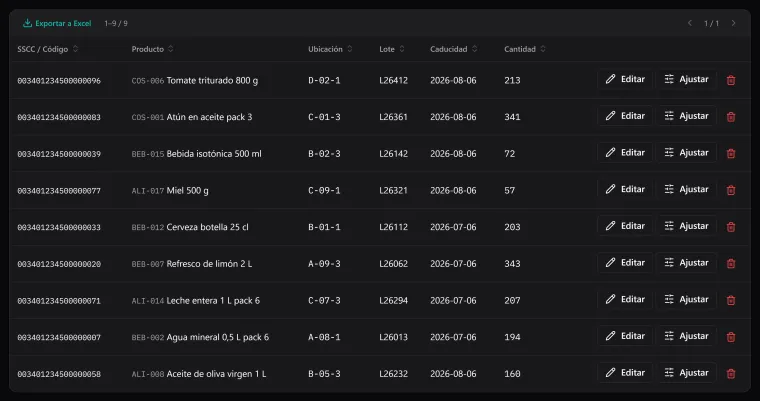The image size is (760, 401).
Task: Click trash icon for Agua mineral pack 6
Action: 731,337
